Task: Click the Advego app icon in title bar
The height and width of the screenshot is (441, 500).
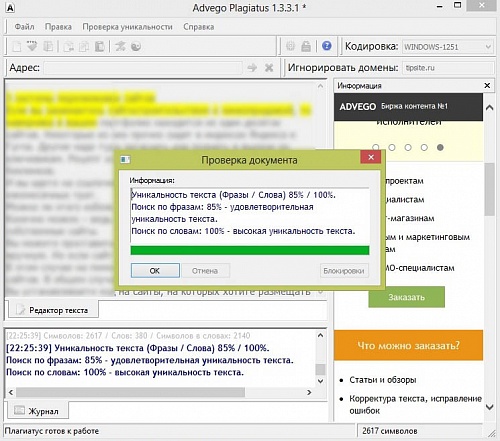Action: click(10, 8)
